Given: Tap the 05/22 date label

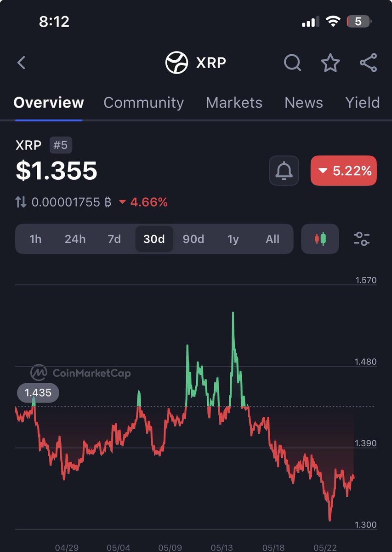Looking at the screenshot, I should [325, 548].
